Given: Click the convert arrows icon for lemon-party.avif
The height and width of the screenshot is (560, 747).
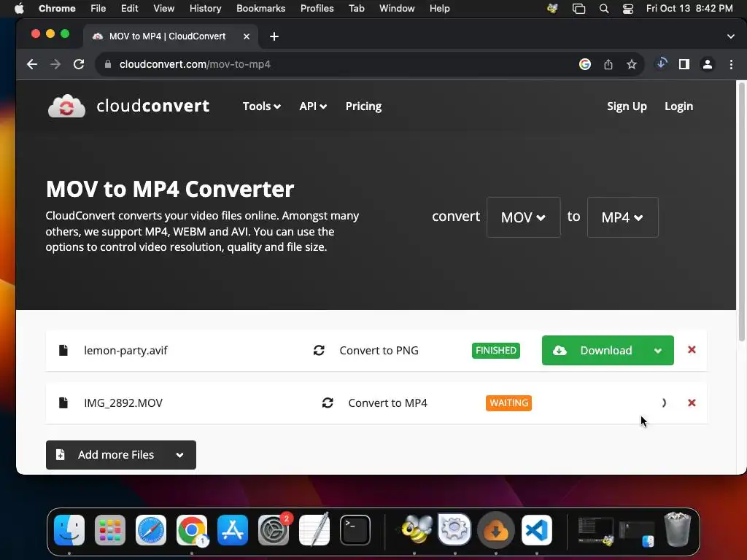Looking at the screenshot, I should point(319,351).
